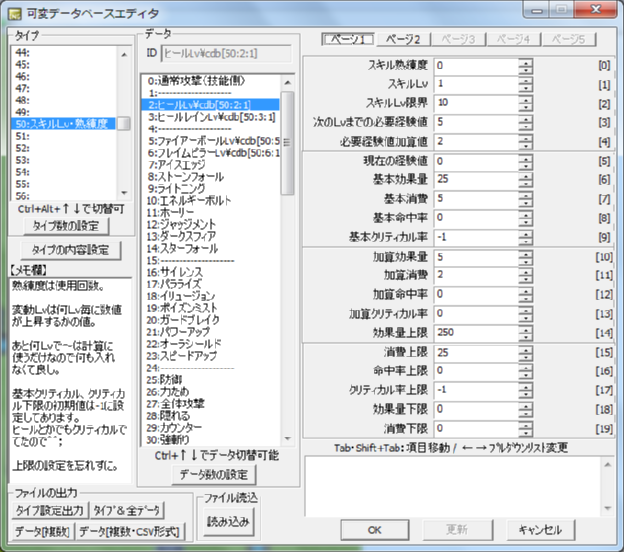The image size is (632, 552).
Task: Increase 基本効果量 using spinner up arrow
Action: 525,173
